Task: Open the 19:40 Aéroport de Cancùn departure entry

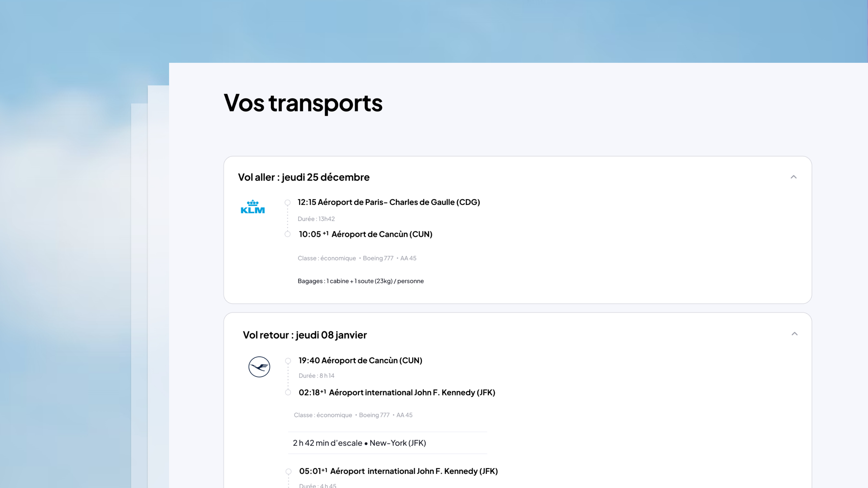Action: 360,360
